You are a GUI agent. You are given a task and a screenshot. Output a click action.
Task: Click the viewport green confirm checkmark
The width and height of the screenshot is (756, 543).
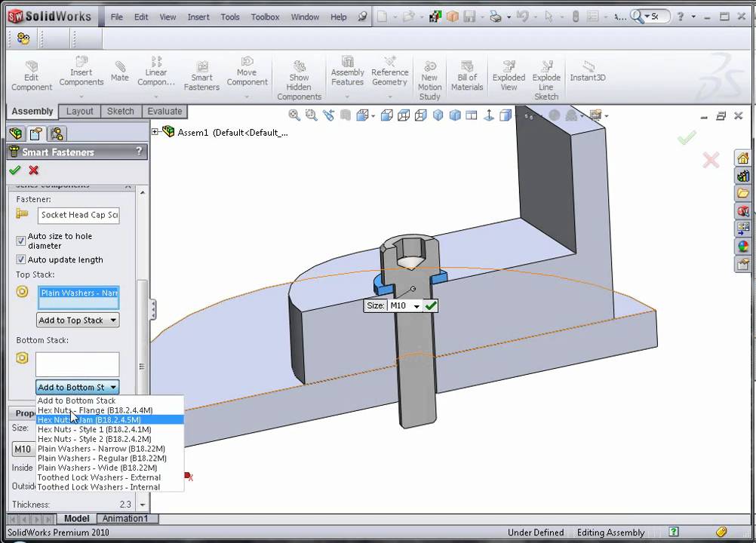pos(687,137)
